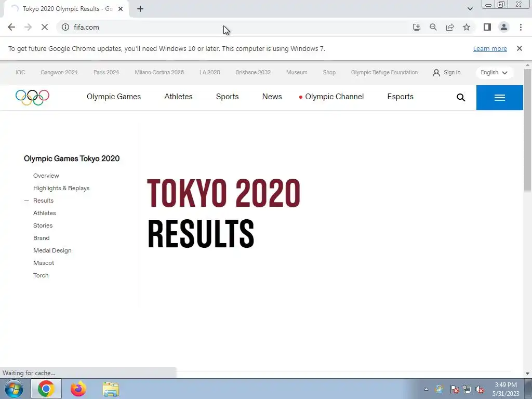Viewport: 532px width, 399px height.
Task: Go to Gangwon 2024 link
Action: click(x=59, y=72)
